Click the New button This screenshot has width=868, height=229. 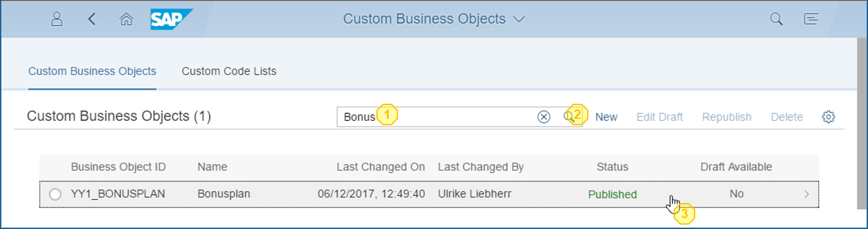(x=606, y=117)
